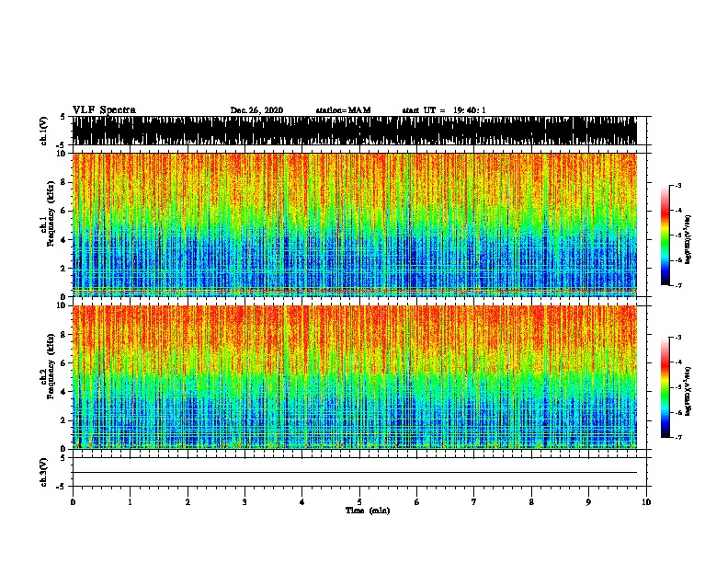This screenshot has width=728, height=563.
Task: Click tick label 10 on Time axis
Action: click(646, 502)
